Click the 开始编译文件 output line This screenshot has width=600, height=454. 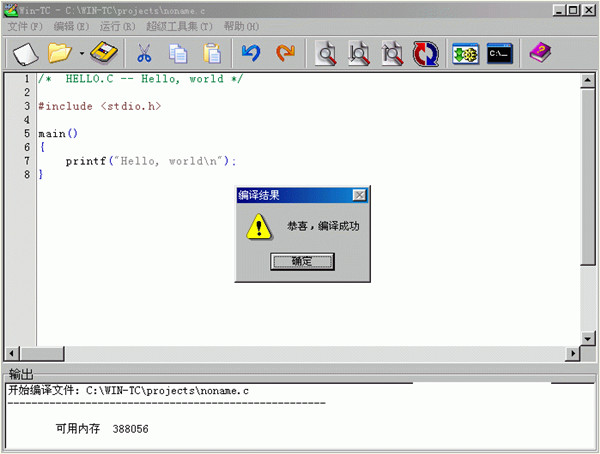[128, 391]
